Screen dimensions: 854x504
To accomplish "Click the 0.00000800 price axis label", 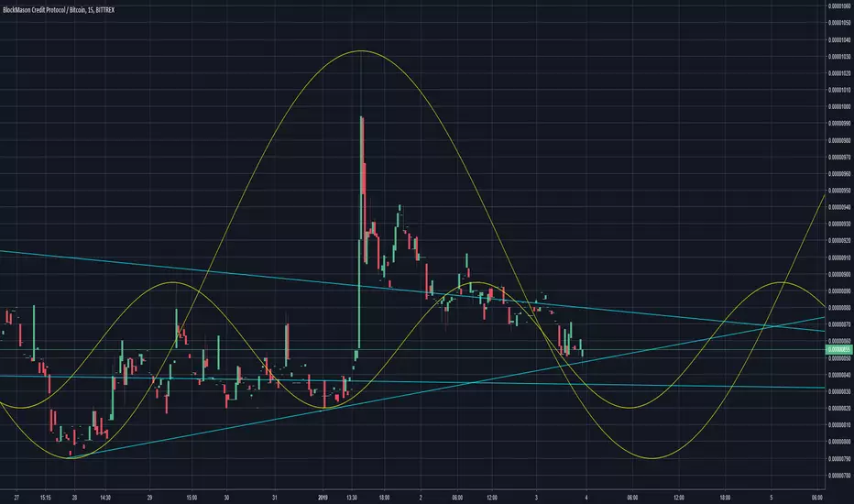I will coord(840,442).
